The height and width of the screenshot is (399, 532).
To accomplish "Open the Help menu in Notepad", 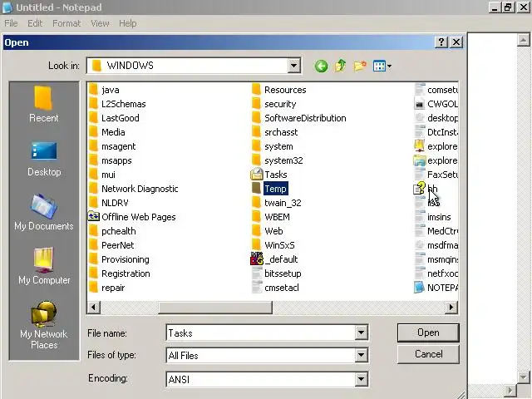I will [x=127, y=23].
